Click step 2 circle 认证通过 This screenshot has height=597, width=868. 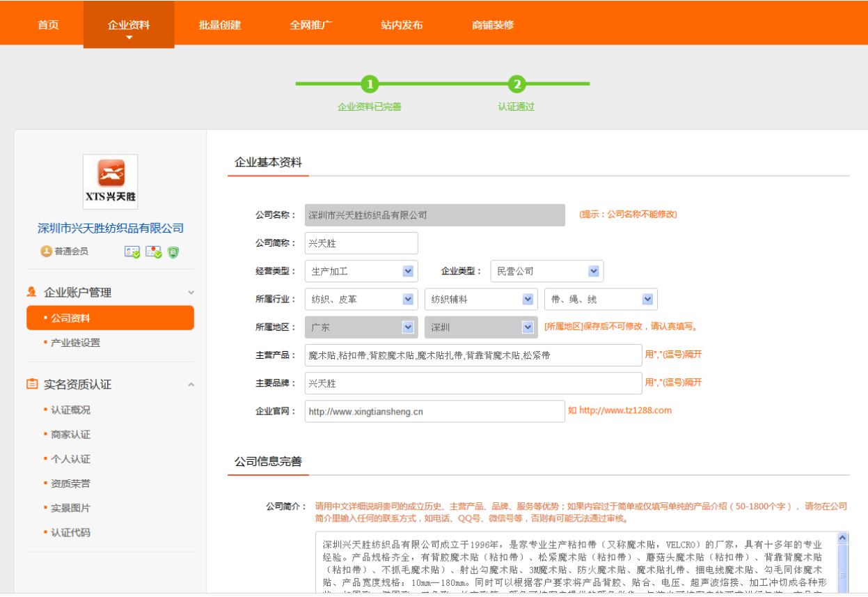click(x=516, y=84)
